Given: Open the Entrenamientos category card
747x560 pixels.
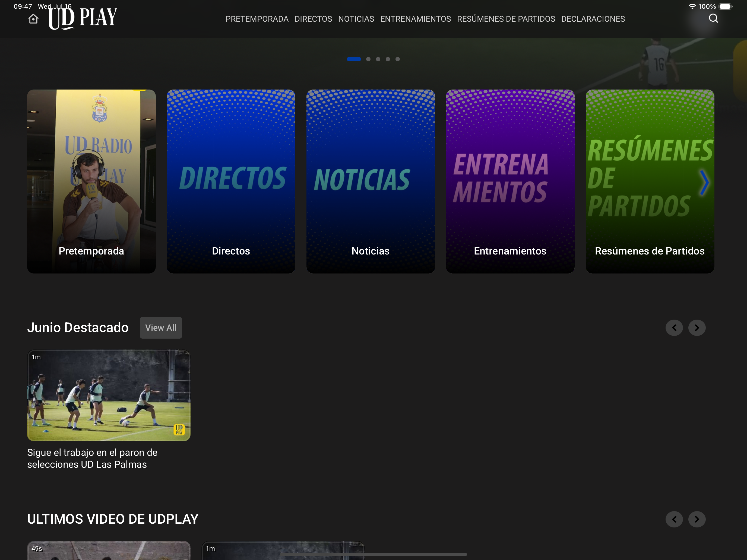Looking at the screenshot, I should tap(510, 181).
